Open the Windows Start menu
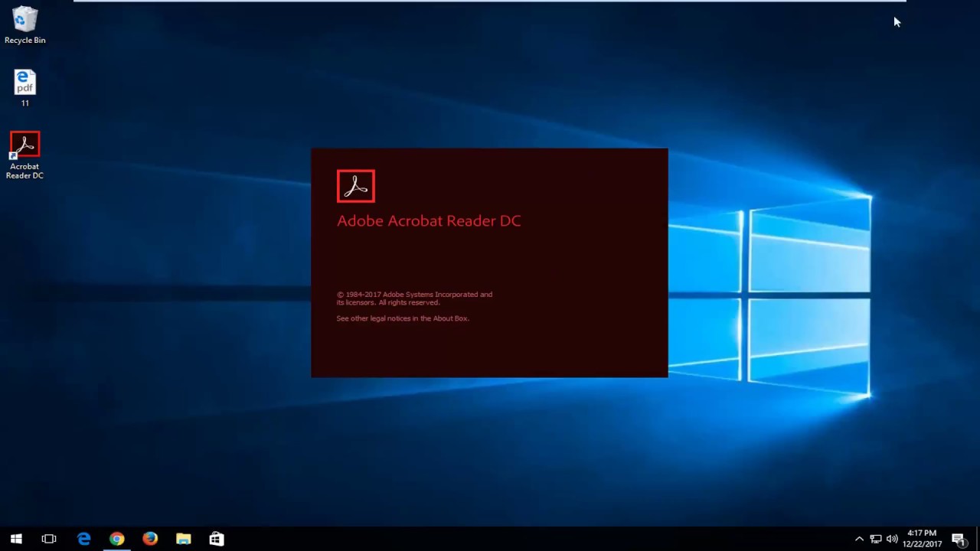980x551 pixels. (x=16, y=539)
